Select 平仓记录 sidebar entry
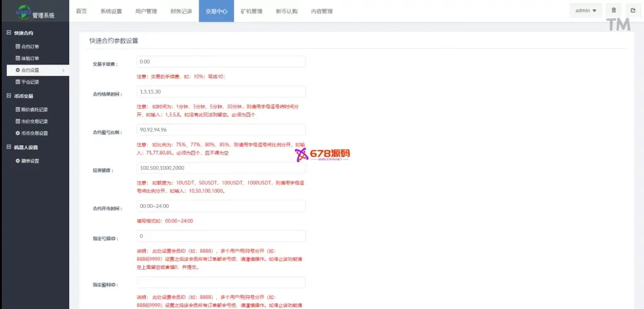Image resolution: width=644 pixels, height=309 pixels. [x=30, y=82]
